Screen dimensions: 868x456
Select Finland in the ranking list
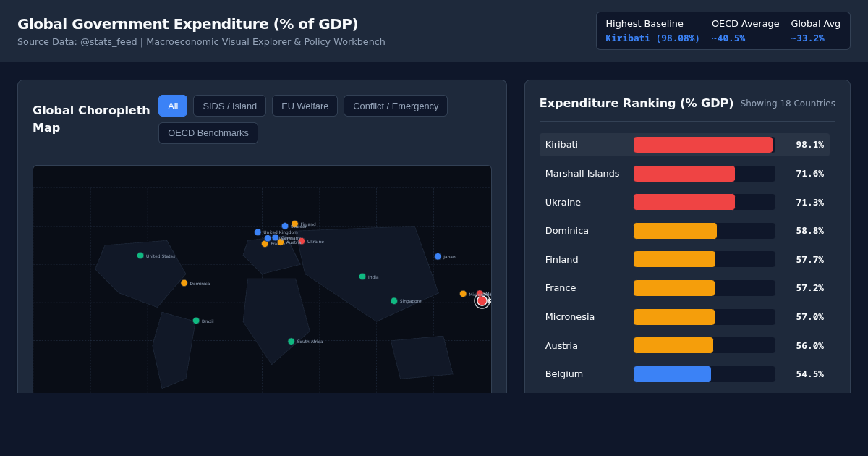coord(562,260)
